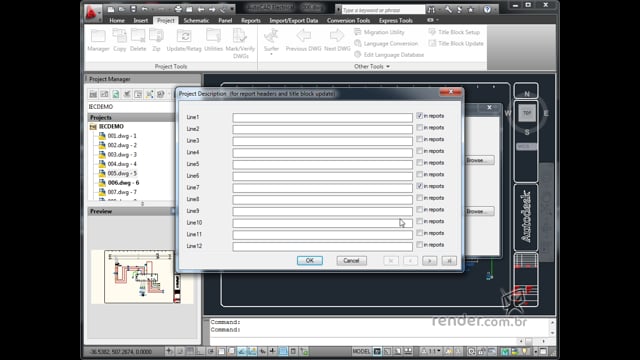Click the Save icon in quick access toolbar
This screenshot has width=640, height=360.
133,9
